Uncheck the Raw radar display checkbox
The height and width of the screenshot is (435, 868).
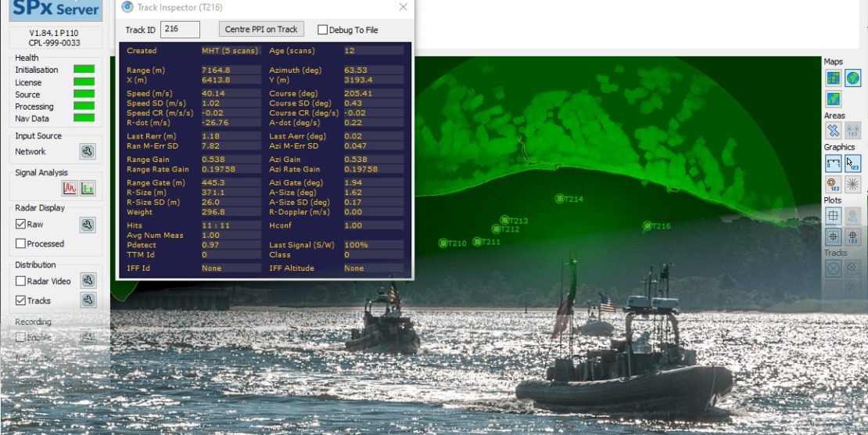point(21,225)
